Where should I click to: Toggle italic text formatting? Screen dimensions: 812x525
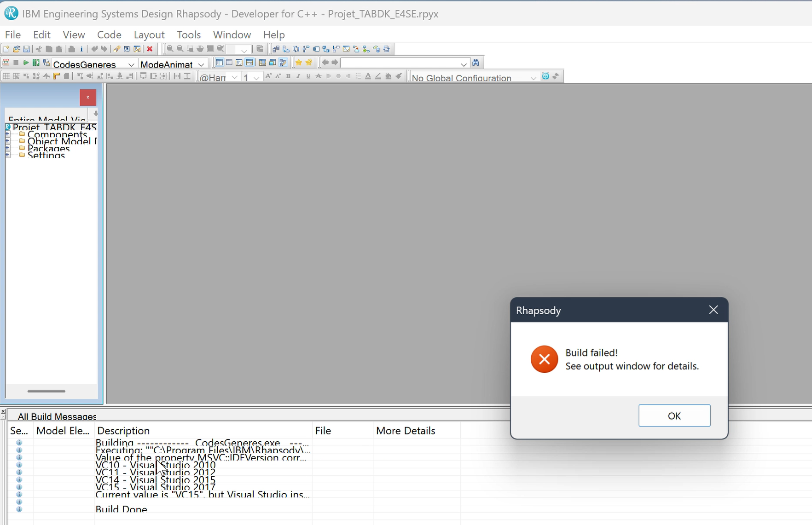tap(298, 76)
